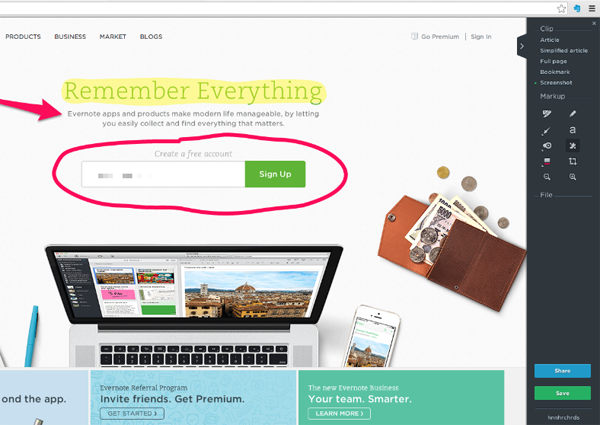Select the pen drawing tool

[572, 114]
